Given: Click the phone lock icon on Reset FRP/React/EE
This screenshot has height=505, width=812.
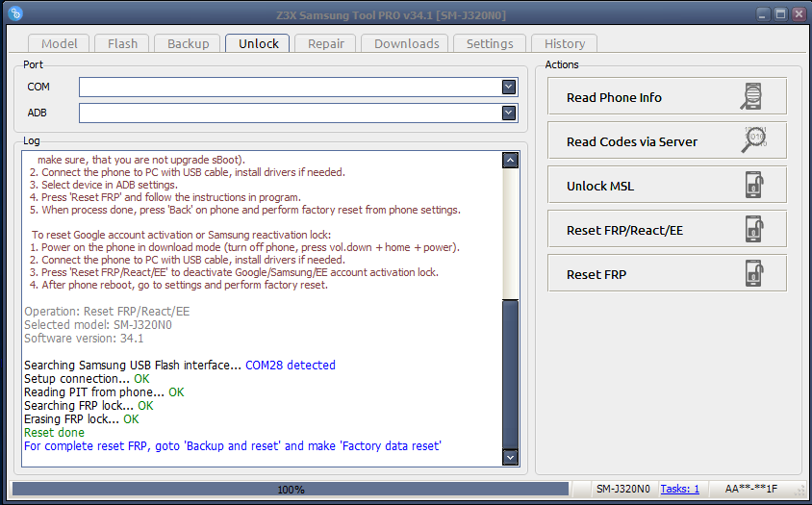Looking at the screenshot, I should pos(755,229).
